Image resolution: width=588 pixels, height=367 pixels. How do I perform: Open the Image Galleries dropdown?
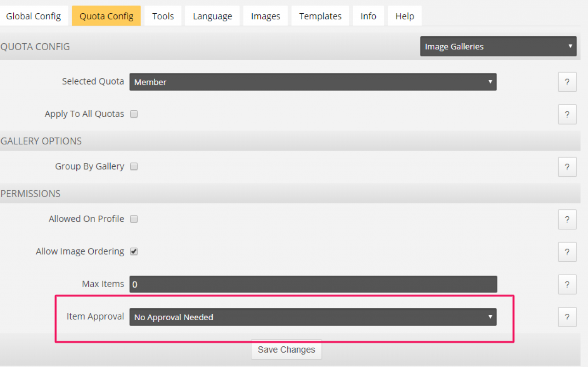point(498,46)
